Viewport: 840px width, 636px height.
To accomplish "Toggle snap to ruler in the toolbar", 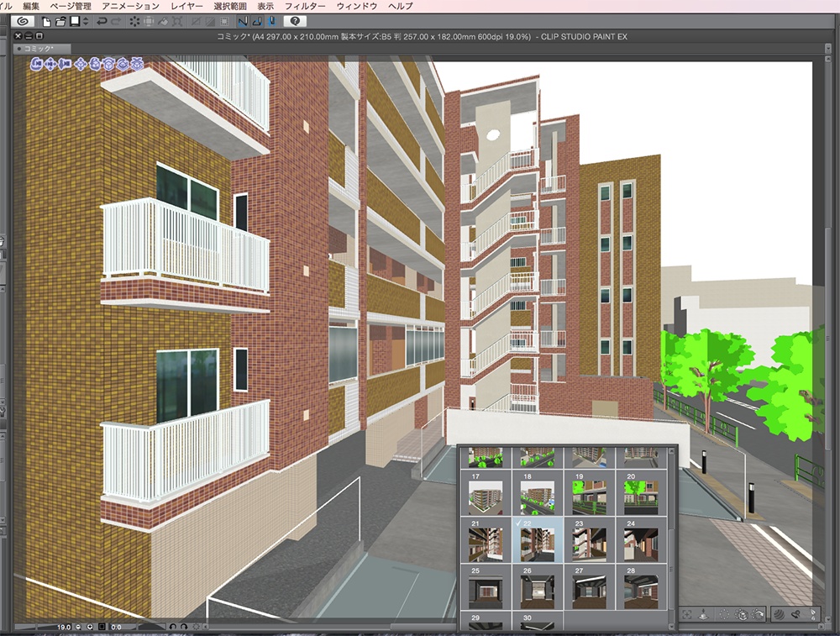I will (242, 23).
